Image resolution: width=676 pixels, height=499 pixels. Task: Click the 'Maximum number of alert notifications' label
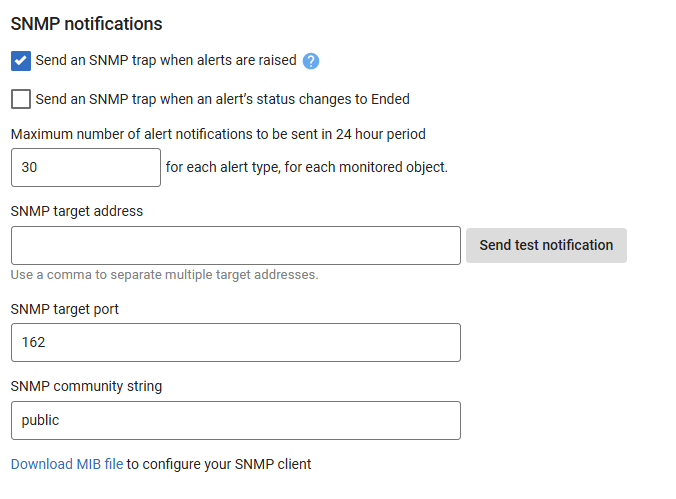[x=219, y=133]
